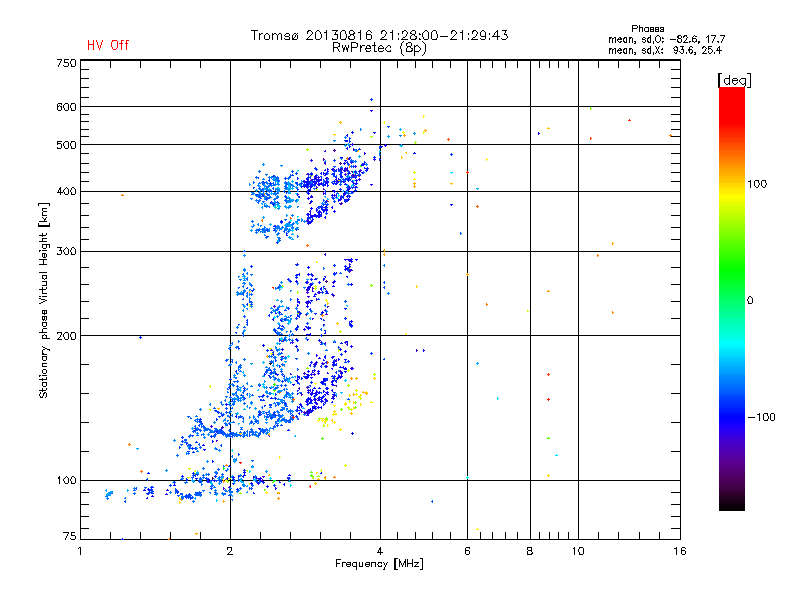This screenshot has height=600, width=800.
Task: Click the y-axis tick label '200'
Action: [x=66, y=336]
